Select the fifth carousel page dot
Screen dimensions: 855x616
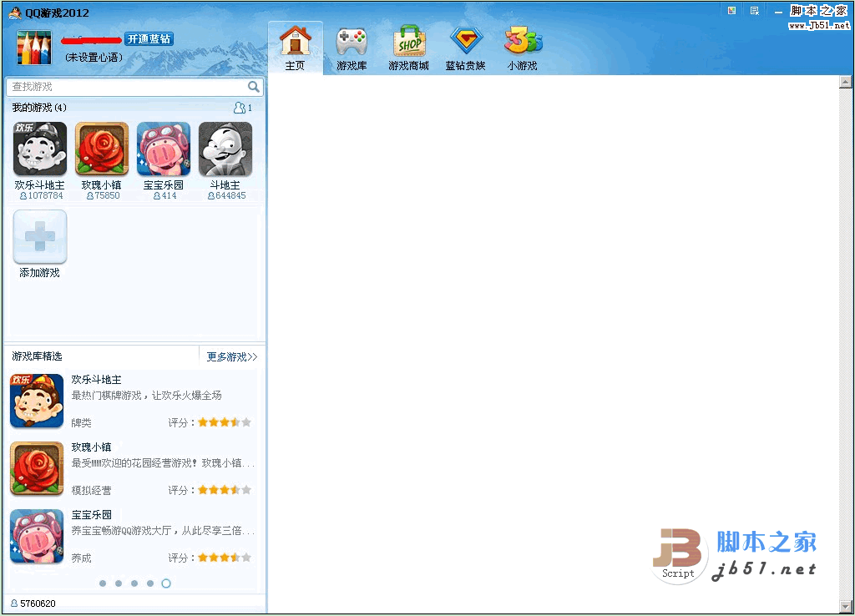click(x=166, y=583)
